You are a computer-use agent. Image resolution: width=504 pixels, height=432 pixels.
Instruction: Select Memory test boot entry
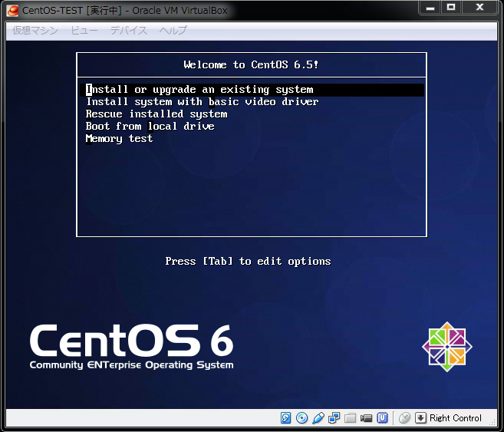pyautogui.click(x=119, y=139)
